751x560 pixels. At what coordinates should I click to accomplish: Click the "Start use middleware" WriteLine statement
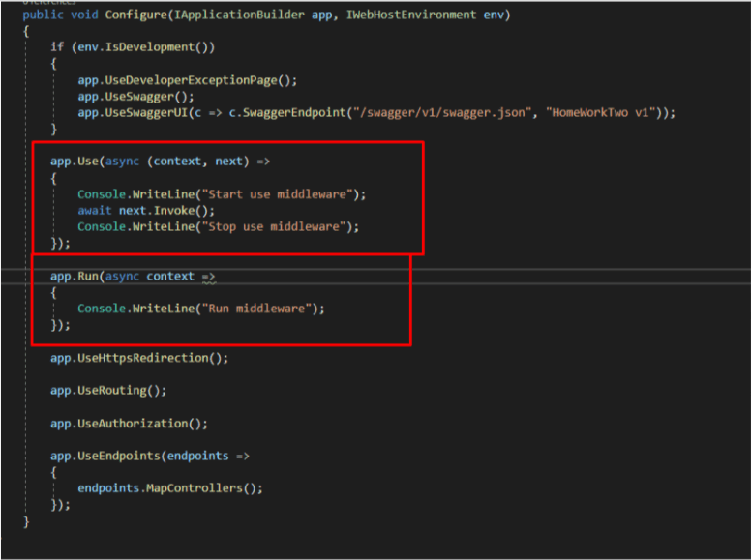pos(222,194)
